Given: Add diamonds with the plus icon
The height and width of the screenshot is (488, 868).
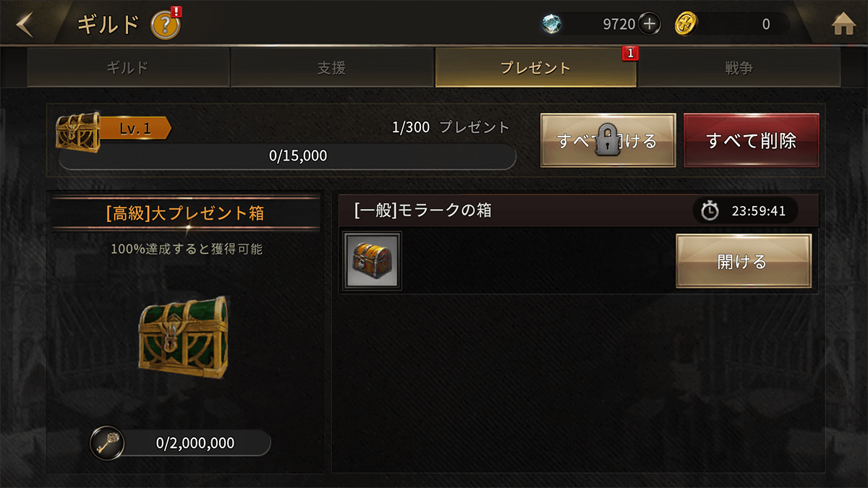Looking at the screenshot, I should click(650, 24).
